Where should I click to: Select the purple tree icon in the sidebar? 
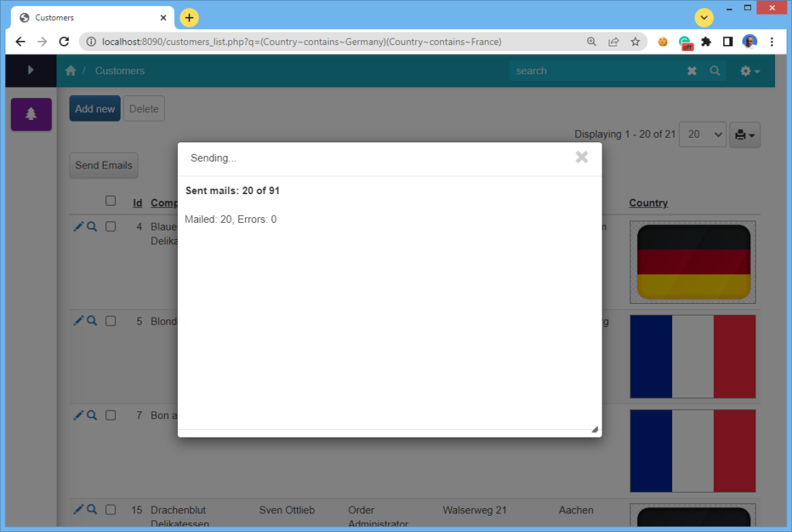click(x=31, y=114)
